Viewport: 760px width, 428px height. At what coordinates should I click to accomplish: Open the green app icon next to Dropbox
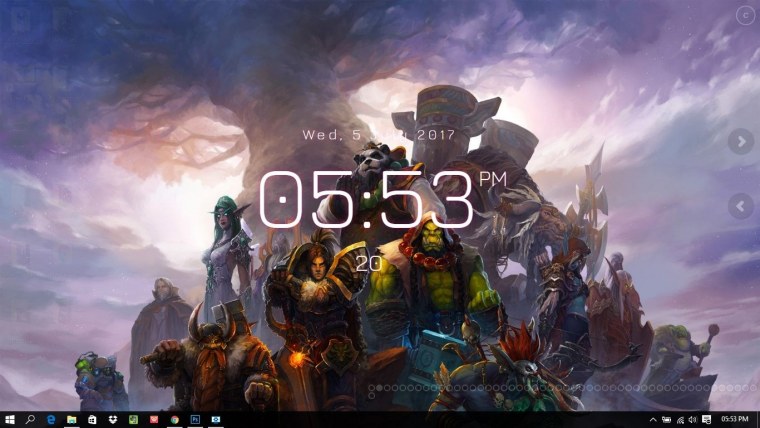133,419
